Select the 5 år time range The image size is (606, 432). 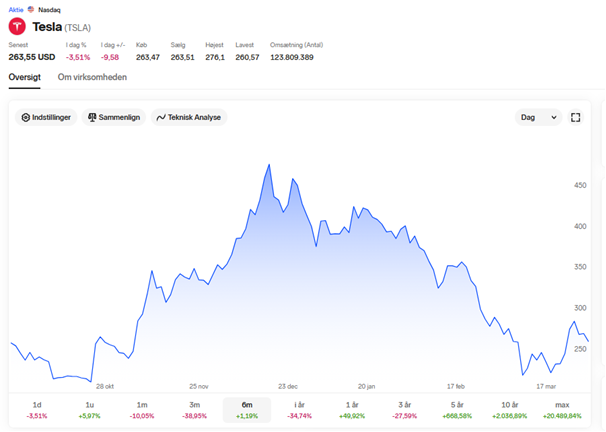[x=457, y=410]
